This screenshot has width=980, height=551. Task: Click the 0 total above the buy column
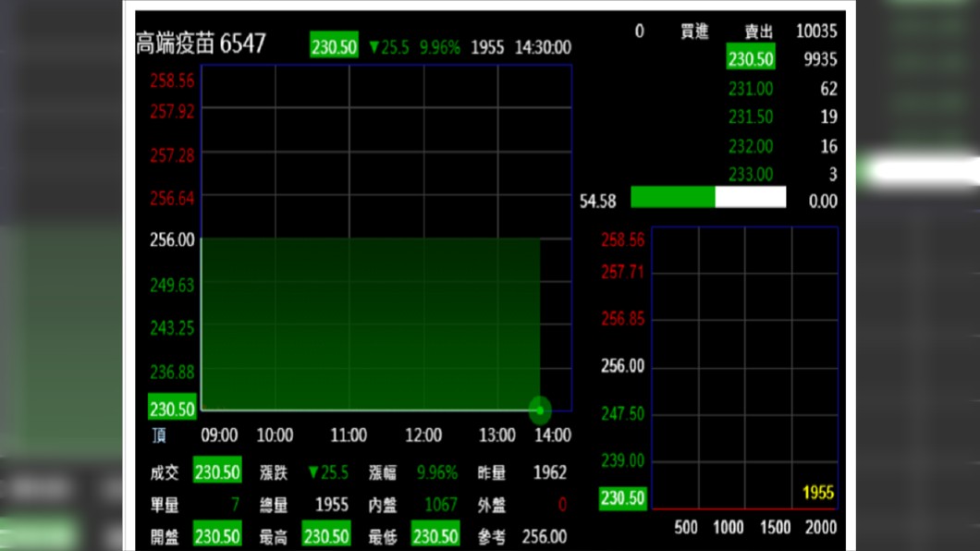tap(640, 31)
